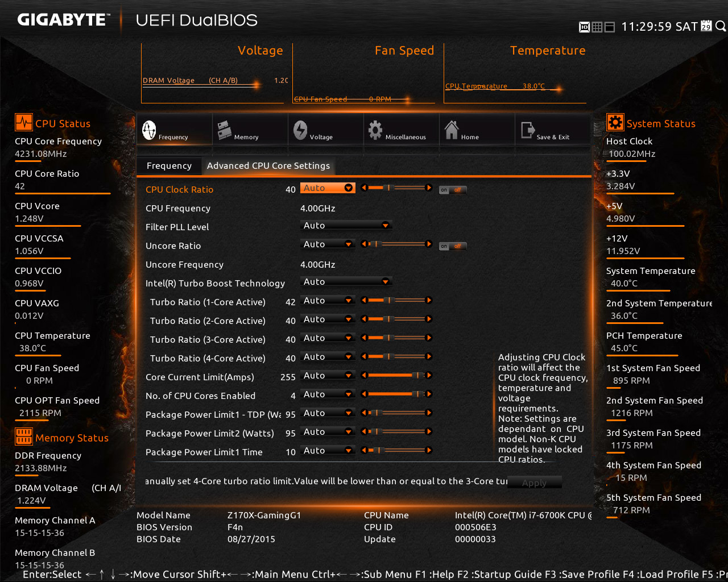The width and height of the screenshot is (728, 582).
Task: Click the calendar date icon
Action: click(706, 26)
